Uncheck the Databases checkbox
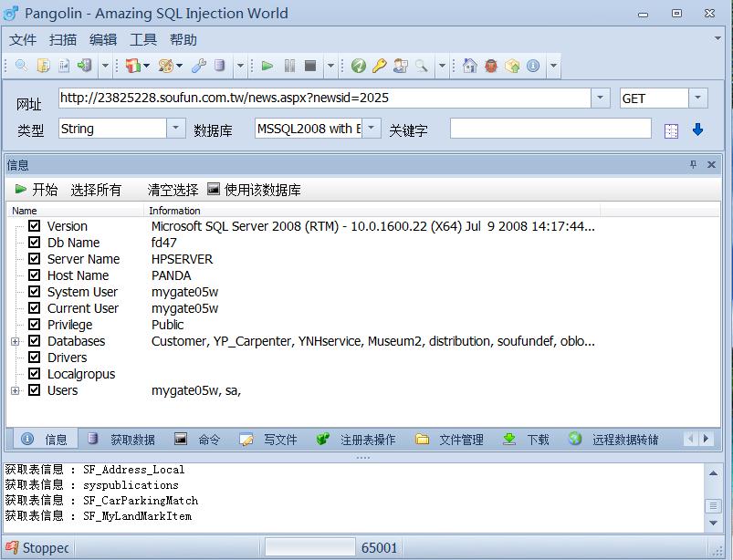The width and height of the screenshot is (733, 560). point(34,341)
